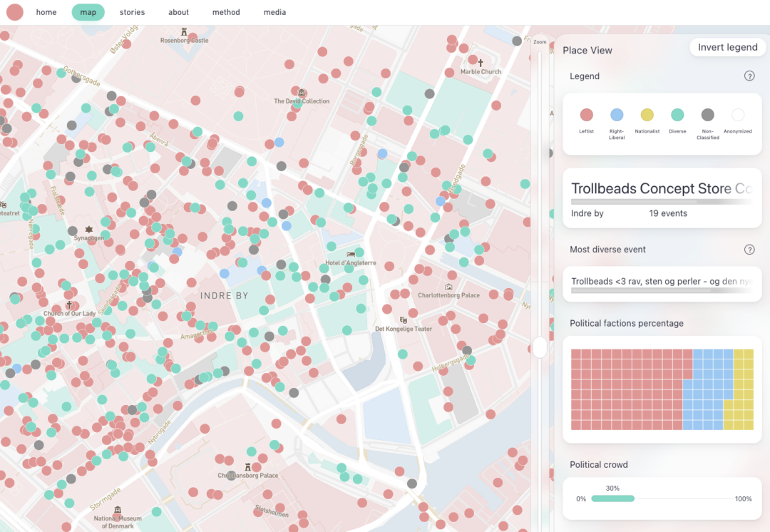The height and width of the screenshot is (532, 770).
Task: Go to the stories page
Action: [132, 12]
